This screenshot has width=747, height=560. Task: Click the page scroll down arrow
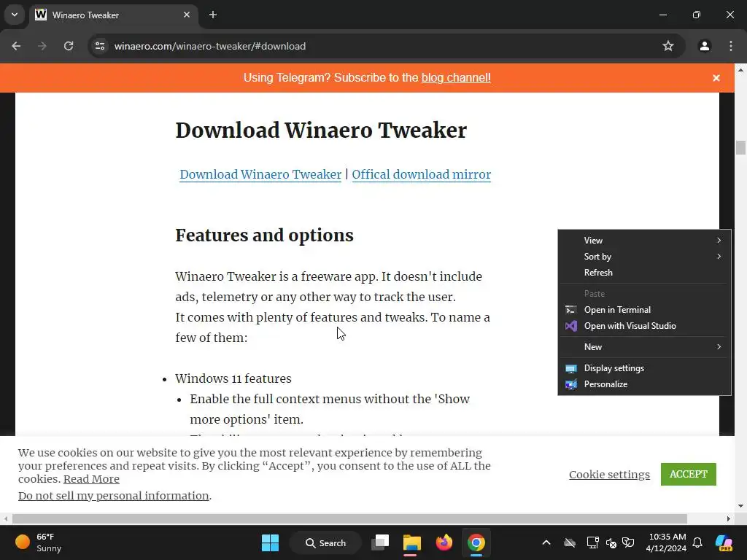tap(740, 506)
